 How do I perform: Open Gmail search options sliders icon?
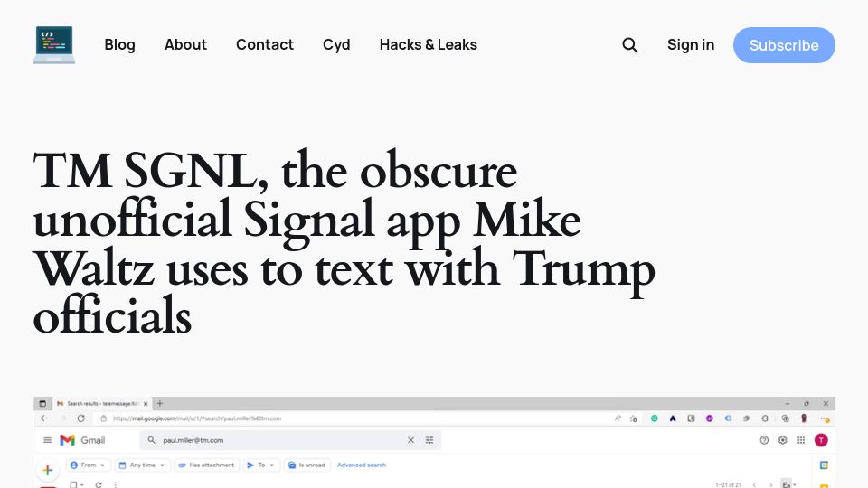pyautogui.click(x=429, y=440)
